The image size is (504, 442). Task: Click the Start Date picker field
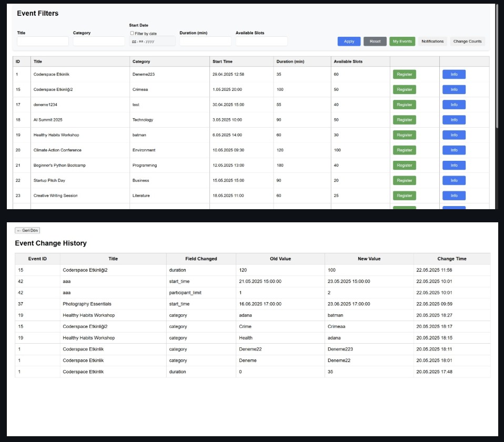[152, 41]
